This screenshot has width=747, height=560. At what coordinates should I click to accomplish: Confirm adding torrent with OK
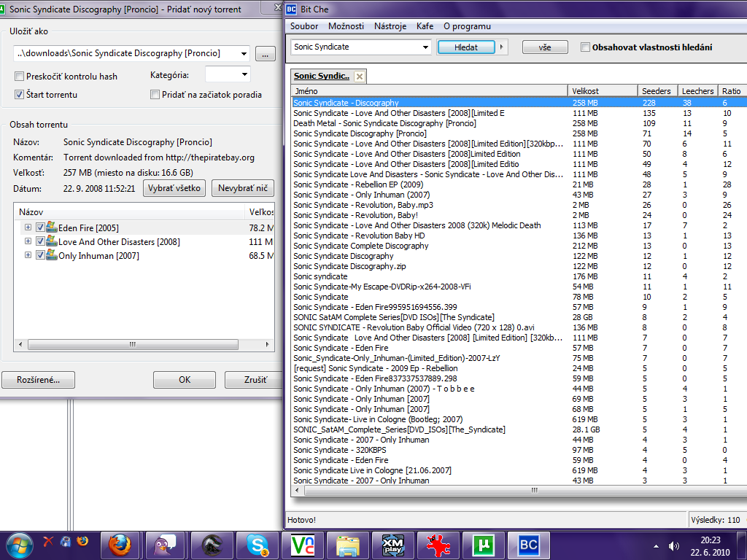click(185, 380)
